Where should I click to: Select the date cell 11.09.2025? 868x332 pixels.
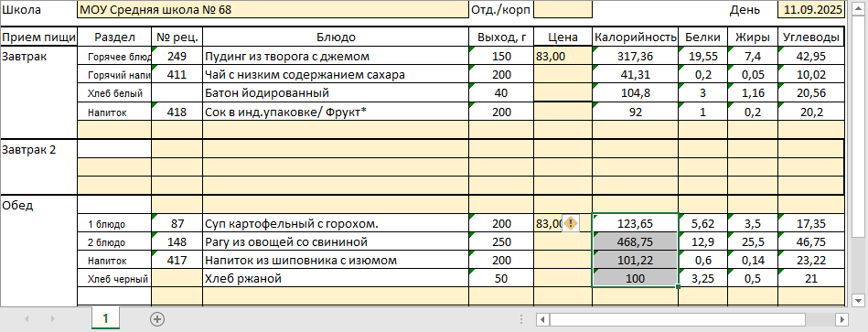coord(811,10)
